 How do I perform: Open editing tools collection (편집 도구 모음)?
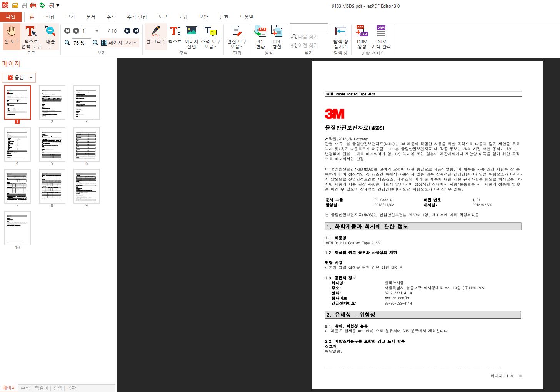pos(237,37)
